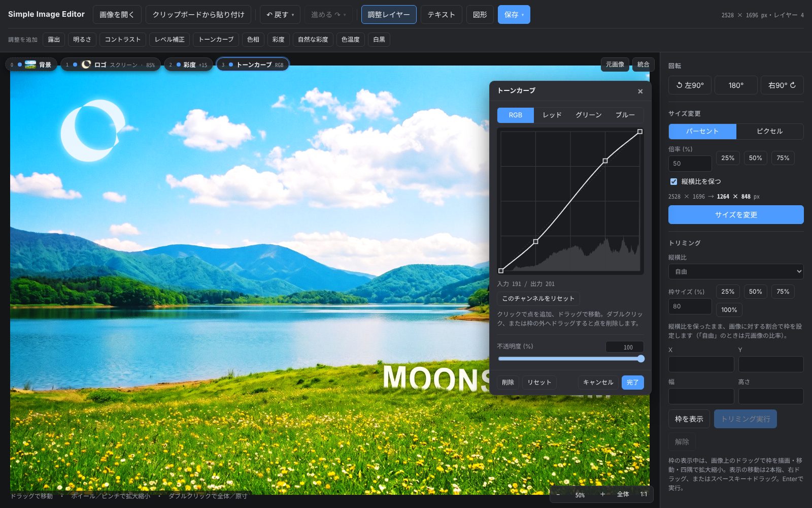Click the 完了 button in the tone curve dialog

[x=632, y=382]
